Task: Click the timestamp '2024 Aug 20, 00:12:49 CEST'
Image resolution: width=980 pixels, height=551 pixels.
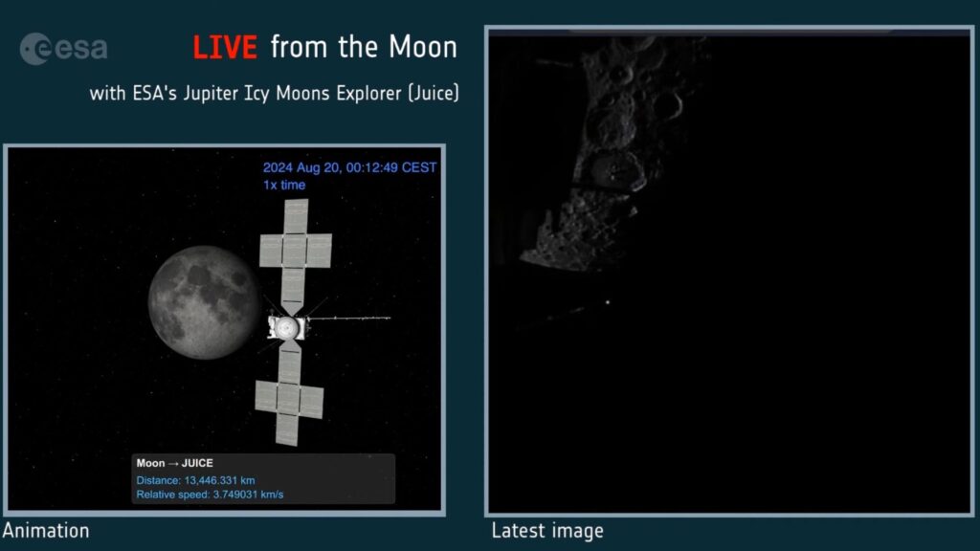Action: (349, 167)
